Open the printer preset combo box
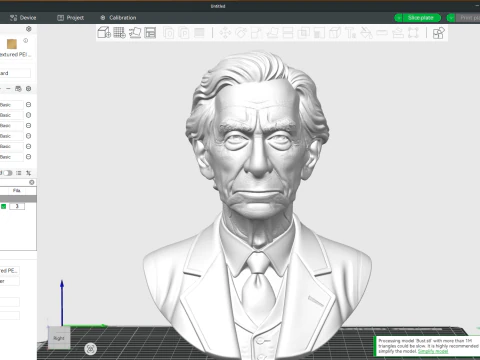Image resolution: width=480 pixels, height=360 pixels. pyautogui.click(x=15, y=73)
